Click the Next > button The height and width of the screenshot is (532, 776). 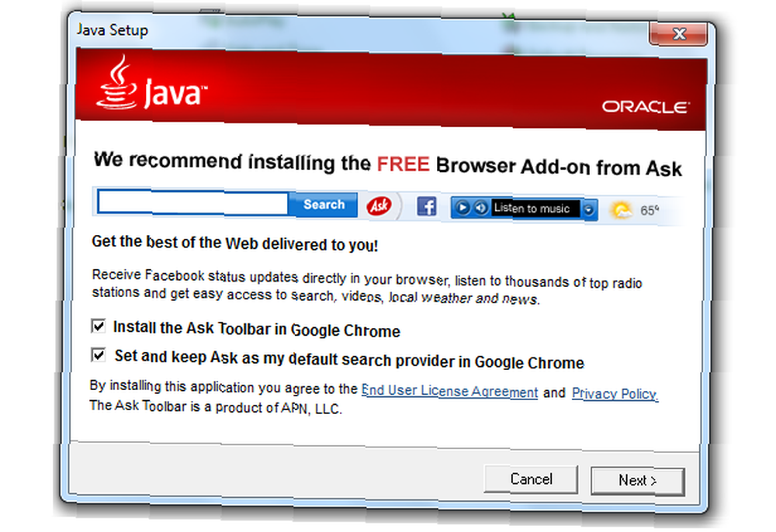(x=637, y=481)
